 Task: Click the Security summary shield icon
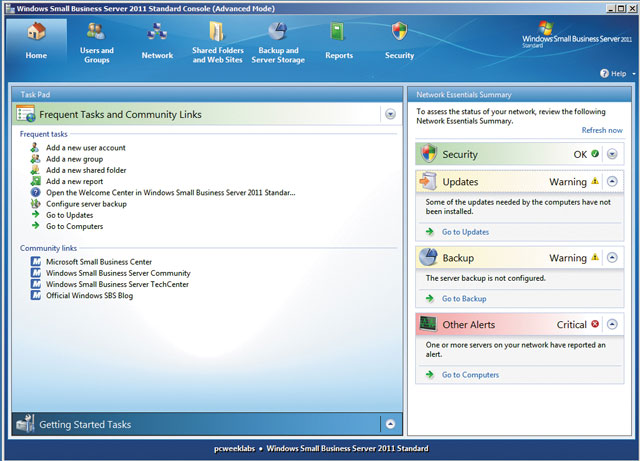(x=429, y=154)
